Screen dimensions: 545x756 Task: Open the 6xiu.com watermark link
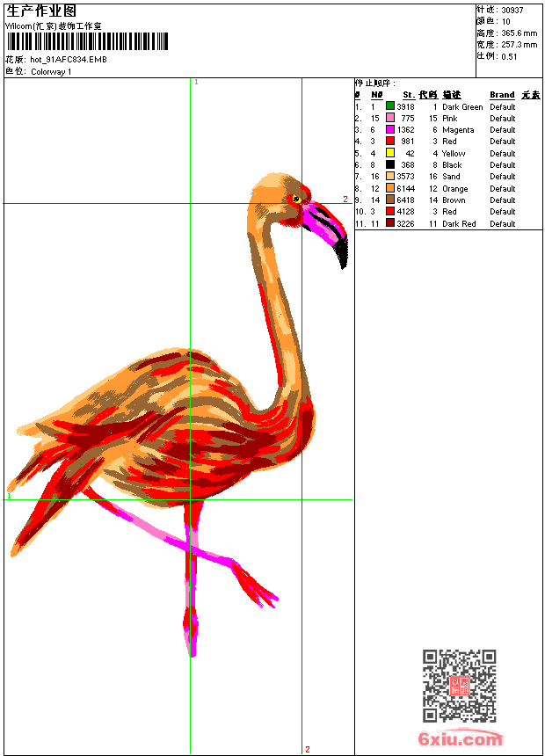460,738
